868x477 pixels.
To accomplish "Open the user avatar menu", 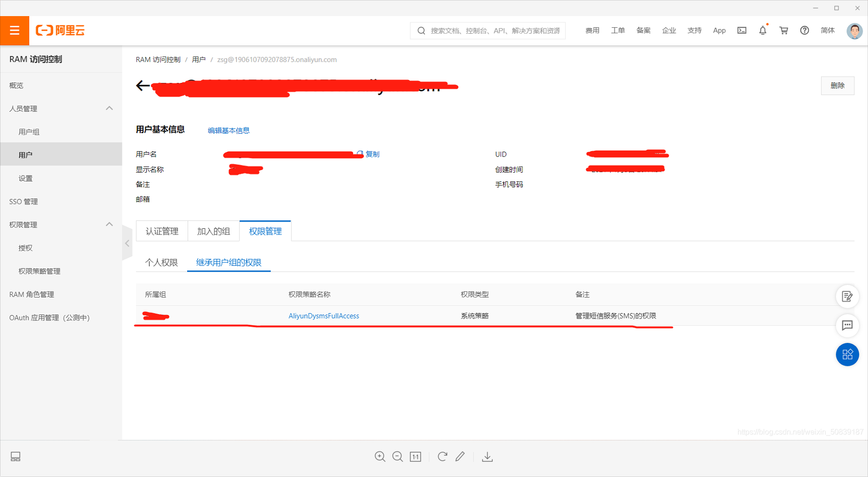I will click(854, 31).
